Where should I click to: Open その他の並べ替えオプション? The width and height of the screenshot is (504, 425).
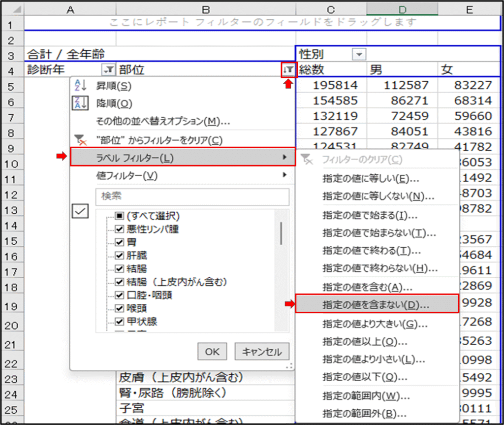(x=162, y=121)
